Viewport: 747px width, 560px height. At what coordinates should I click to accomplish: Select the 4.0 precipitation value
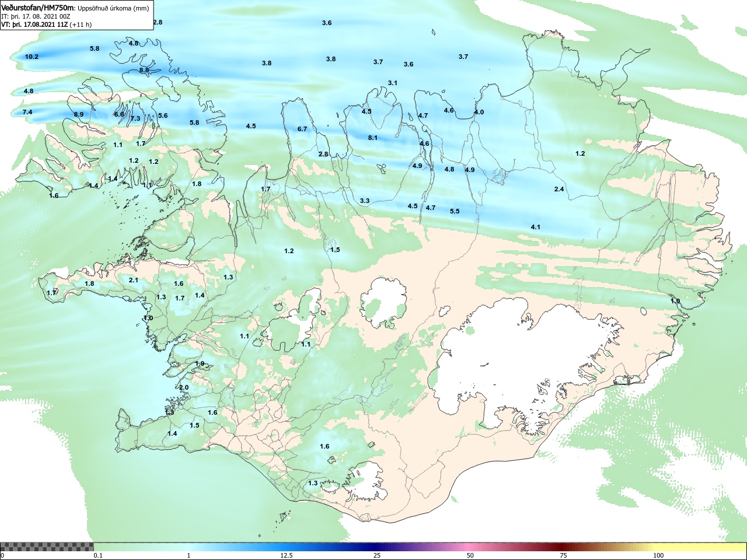[x=479, y=112]
